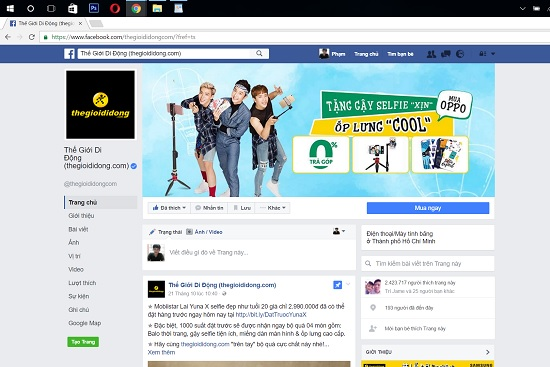Select the Ảnh / Video composer tab
Image resolution: width=550 pixels, height=367 pixels.
[x=204, y=232]
